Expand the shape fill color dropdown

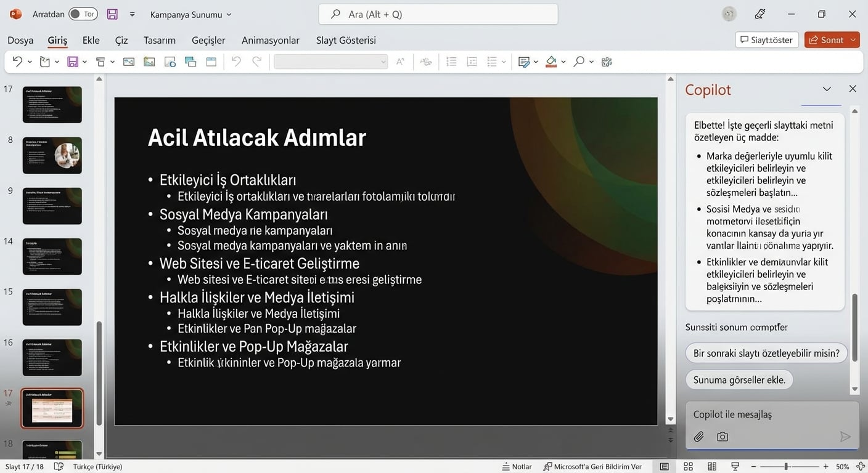pyautogui.click(x=562, y=61)
